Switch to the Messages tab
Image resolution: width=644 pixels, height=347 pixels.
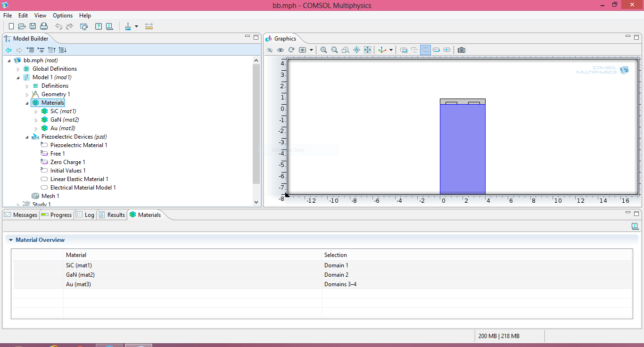[21, 215]
